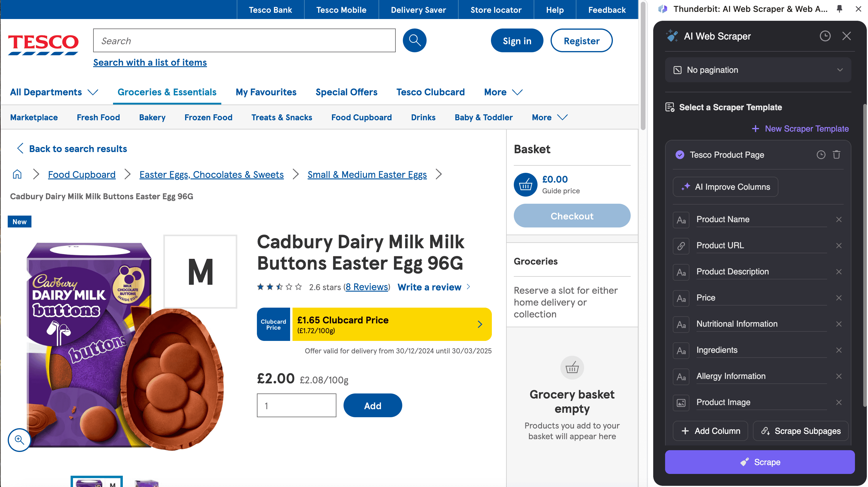Open the 8 Reviews link
The image size is (868, 487).
tap(367, 287)
